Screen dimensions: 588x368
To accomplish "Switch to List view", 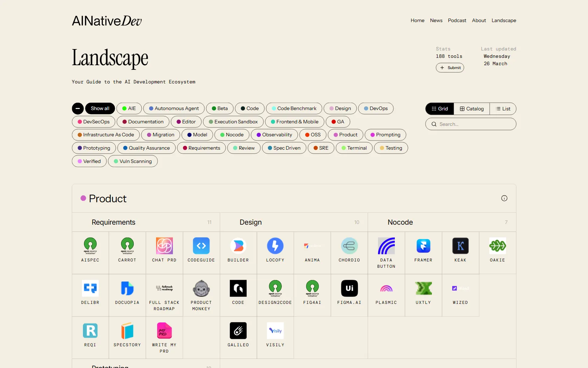I will click(503, 109).
